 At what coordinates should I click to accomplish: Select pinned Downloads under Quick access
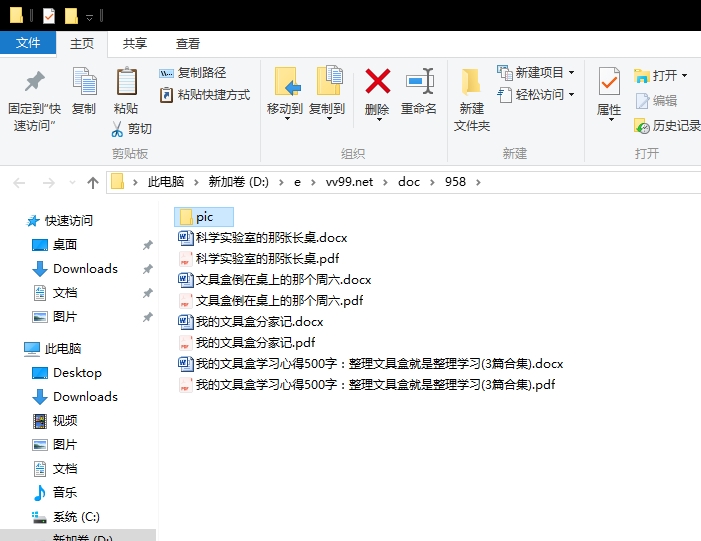75,269
